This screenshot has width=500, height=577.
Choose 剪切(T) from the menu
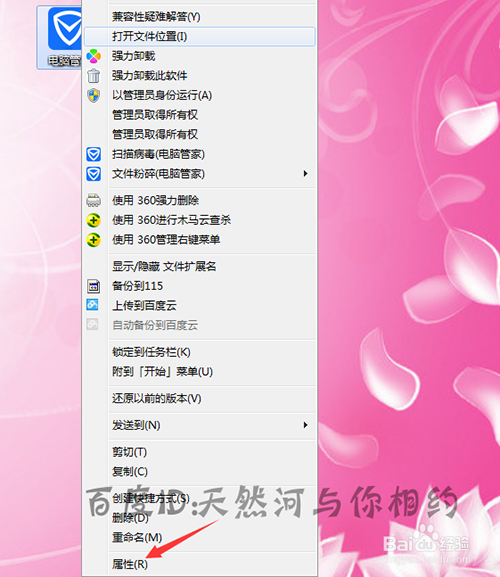tap(200, 452)
